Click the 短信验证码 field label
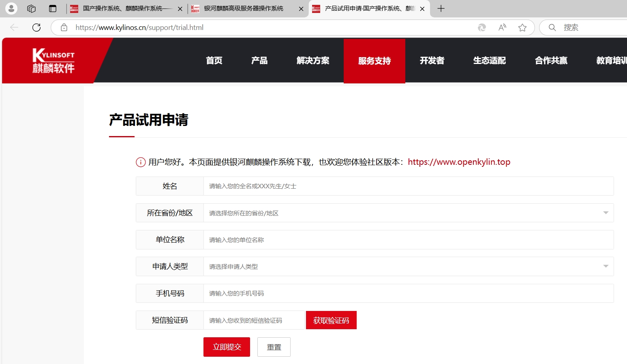627x364 pixels. [170, 320]
